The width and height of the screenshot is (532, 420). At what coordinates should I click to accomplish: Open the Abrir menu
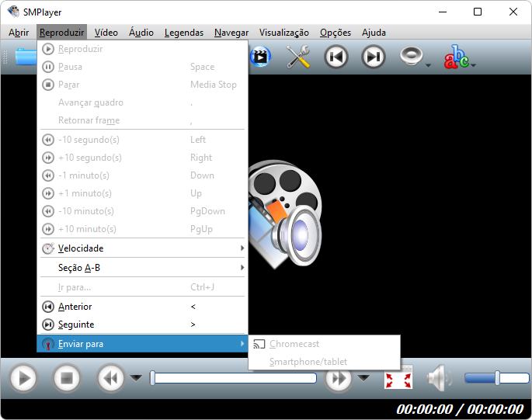[x=19, y=33]
